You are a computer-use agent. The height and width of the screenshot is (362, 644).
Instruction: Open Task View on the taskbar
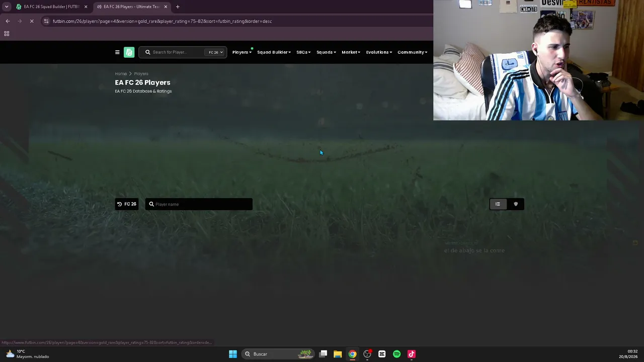[x=323, y=354]
